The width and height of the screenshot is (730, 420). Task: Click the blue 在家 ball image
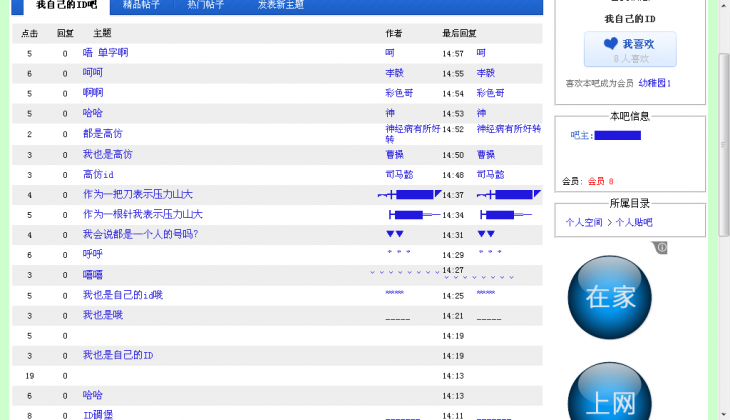coord(609,297)
